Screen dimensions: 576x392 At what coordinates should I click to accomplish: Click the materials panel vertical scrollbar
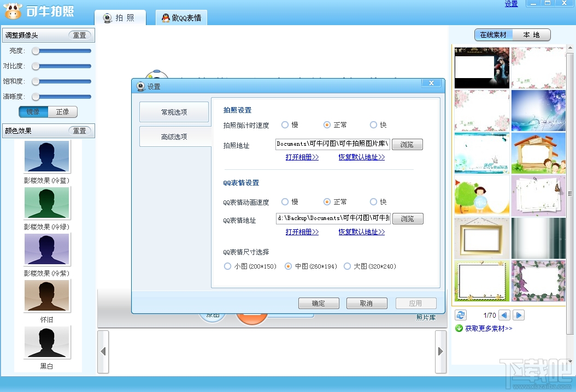coord(570,194)
